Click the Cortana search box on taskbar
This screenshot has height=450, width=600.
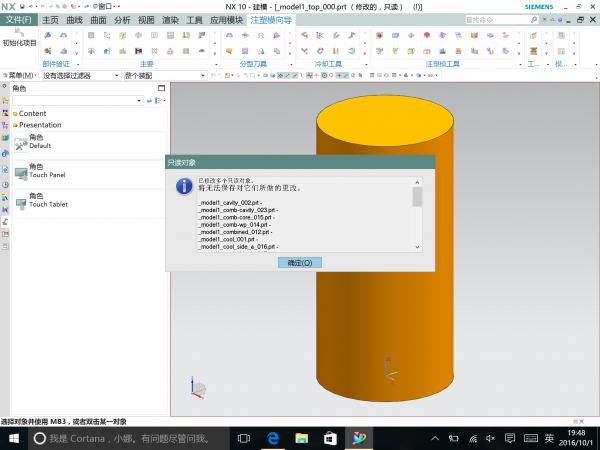tap(128, 438)
